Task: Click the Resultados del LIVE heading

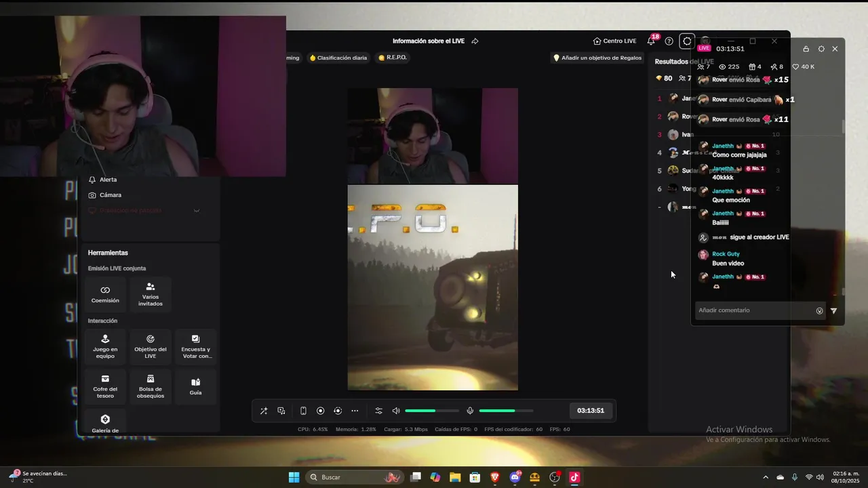Action: pos(684,62)
